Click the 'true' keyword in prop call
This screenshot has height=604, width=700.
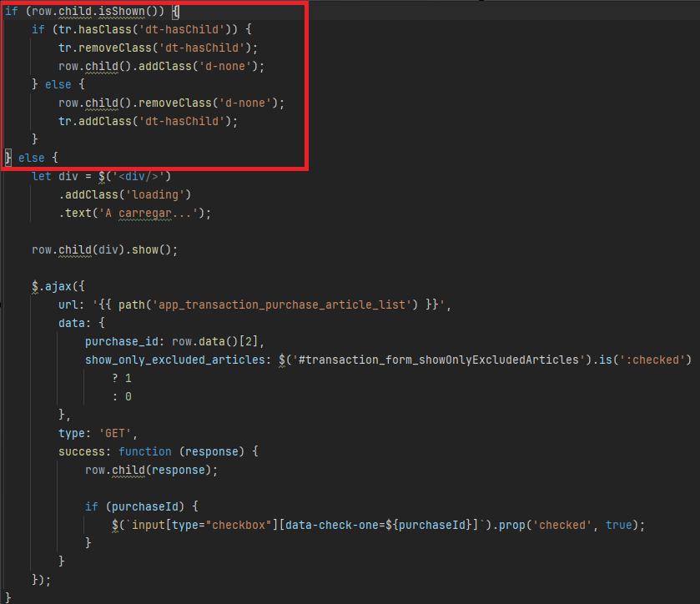(618, 525)
